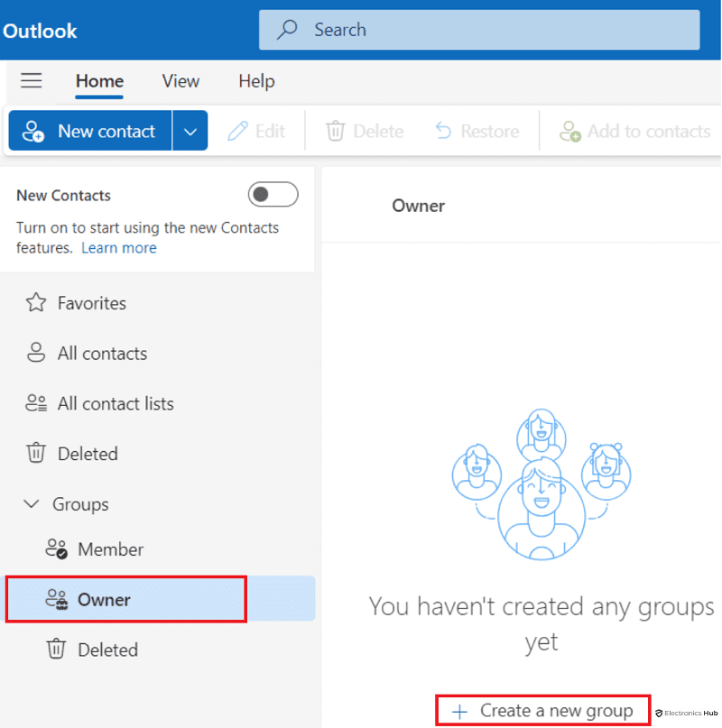Open the Member group
Viewport: 722px width, 728px height.
click(x=108, y=548)
